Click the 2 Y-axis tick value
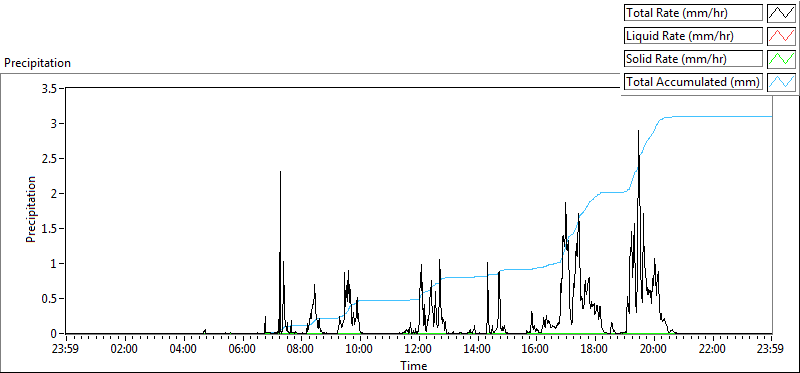The image size is (800, 373). pyautogui.click(x=54, y=193)
